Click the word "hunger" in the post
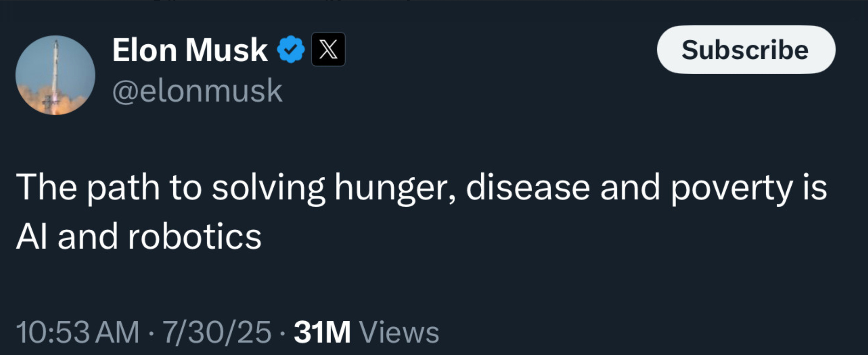This screenshot has width=868, height=355. click(394, 188)
